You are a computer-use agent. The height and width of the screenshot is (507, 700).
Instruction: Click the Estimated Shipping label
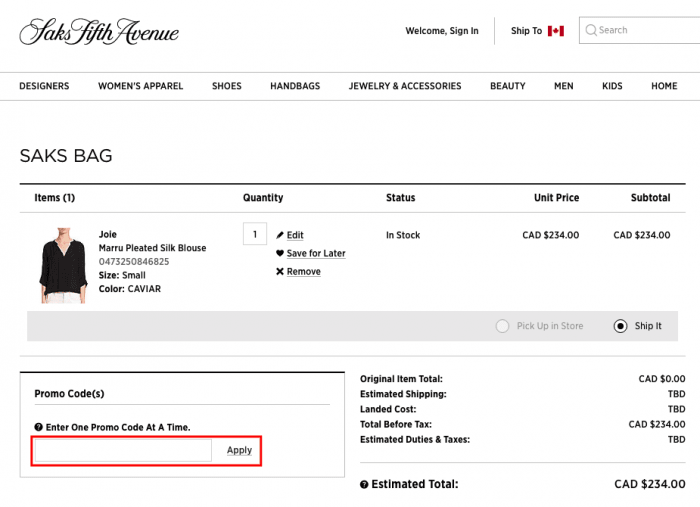point(403,394)
